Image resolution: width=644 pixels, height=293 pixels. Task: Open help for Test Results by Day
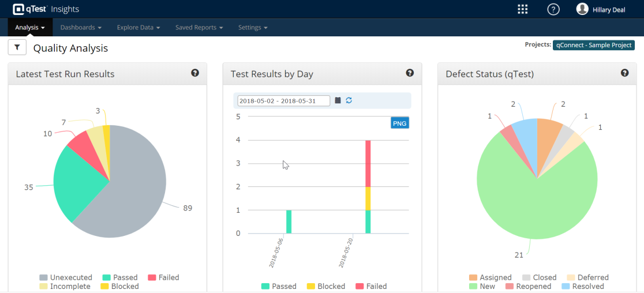coord(410,73)
